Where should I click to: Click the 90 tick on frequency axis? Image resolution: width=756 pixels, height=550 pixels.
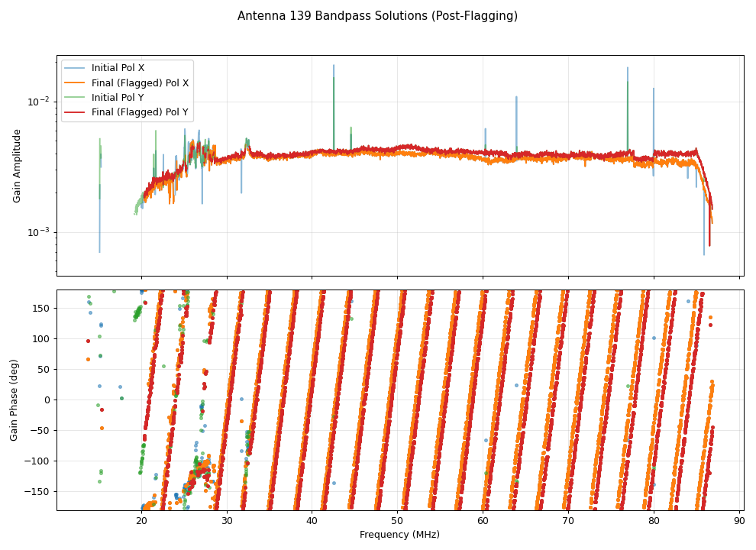738,521
